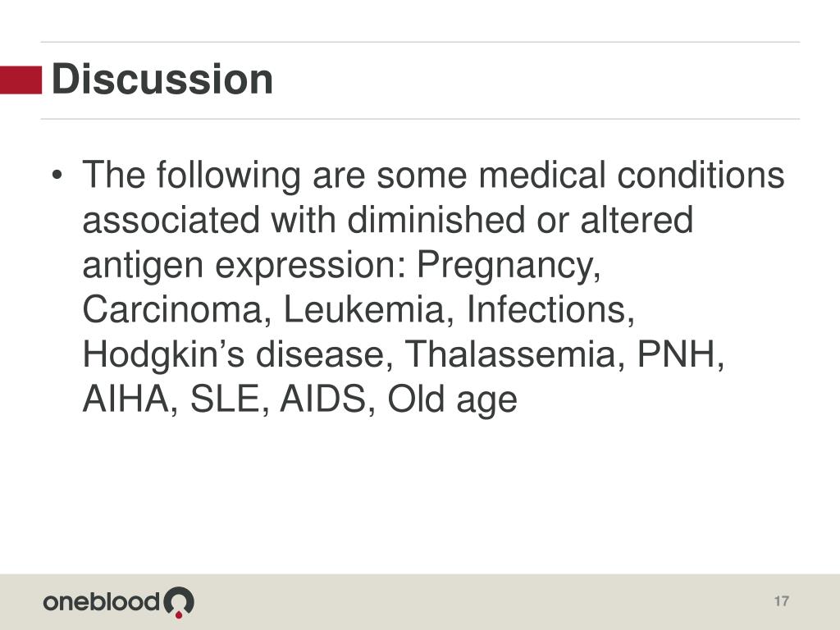Click the Discussion heading
Screen dimensions: 840x630
162,80
